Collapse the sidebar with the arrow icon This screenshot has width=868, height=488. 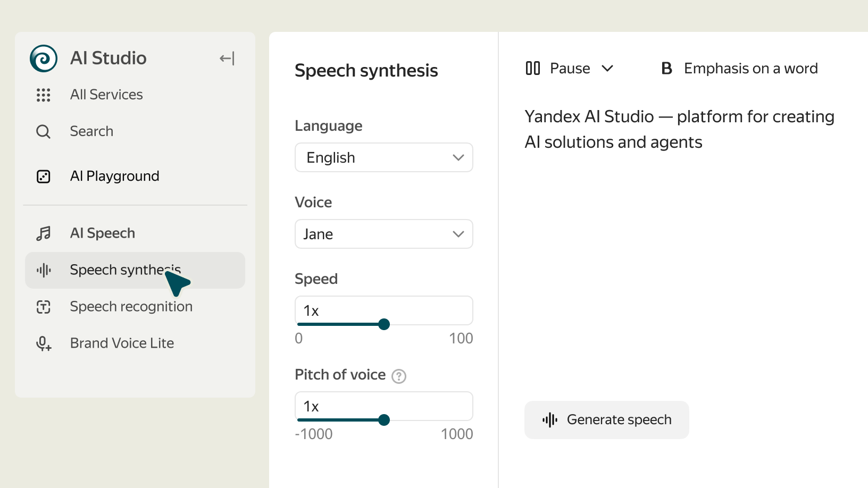[x=227, y=58]
